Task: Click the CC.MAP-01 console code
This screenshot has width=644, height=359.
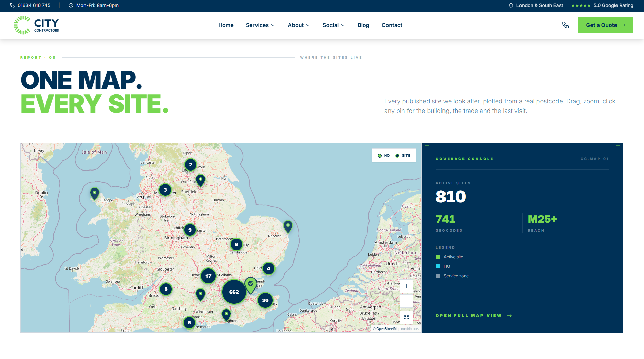Action: [x=594, y=159]
